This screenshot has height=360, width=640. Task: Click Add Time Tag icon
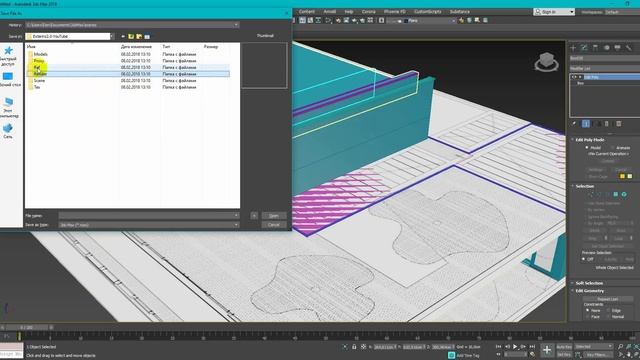451,355
